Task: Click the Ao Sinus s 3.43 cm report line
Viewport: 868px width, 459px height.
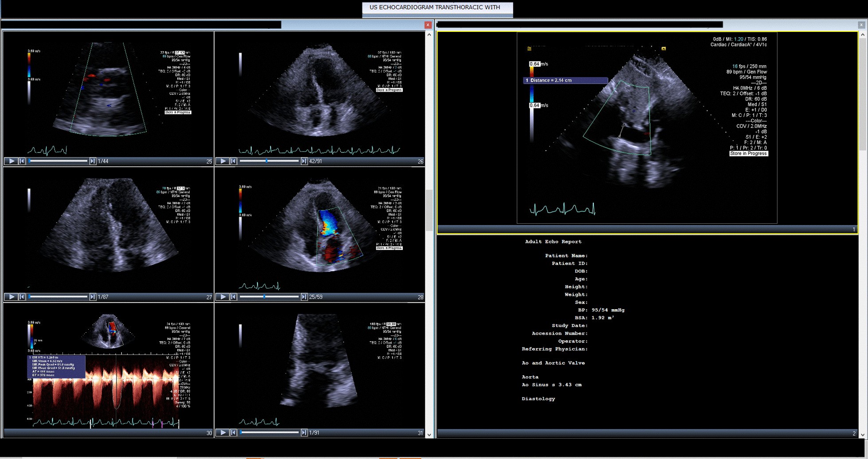Action: tap(552, 385)
